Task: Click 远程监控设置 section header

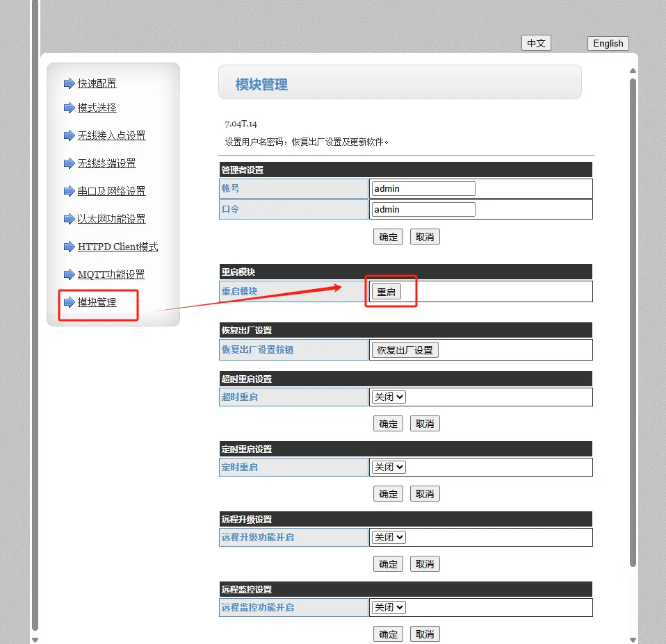Action: tap(406, 589)
